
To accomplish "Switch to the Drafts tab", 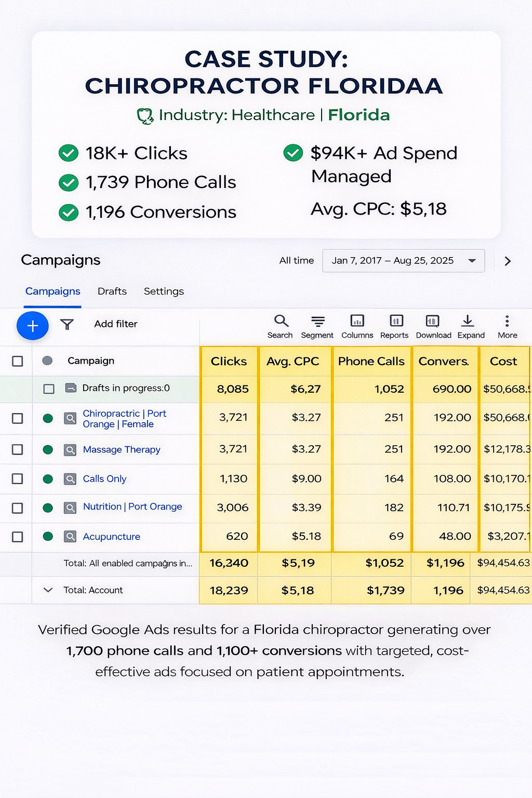I will coord(112,291).
